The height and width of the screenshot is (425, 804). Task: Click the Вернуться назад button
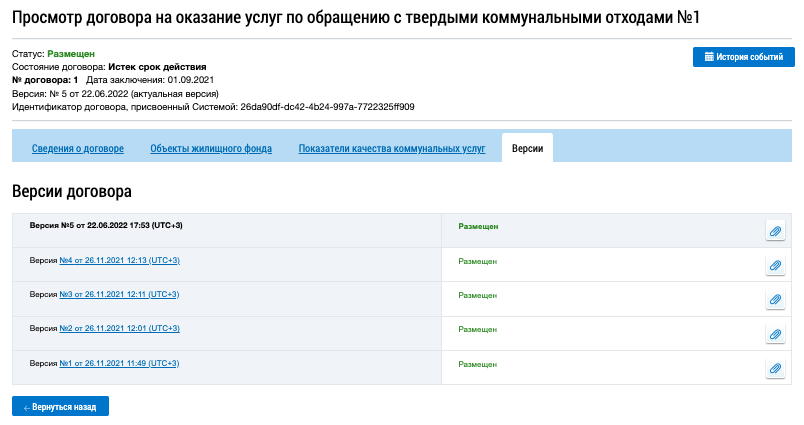click(60, 406)
